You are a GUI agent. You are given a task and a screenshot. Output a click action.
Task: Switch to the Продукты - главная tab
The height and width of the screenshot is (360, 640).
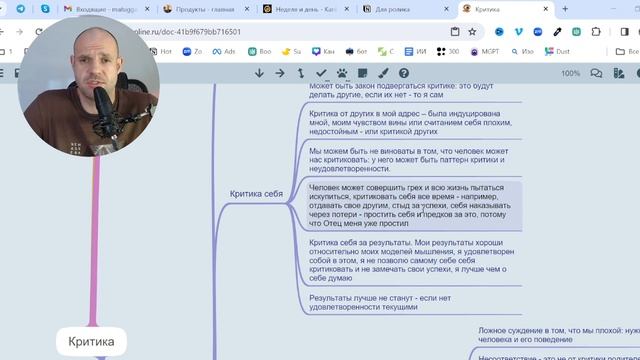pos(205,9)
